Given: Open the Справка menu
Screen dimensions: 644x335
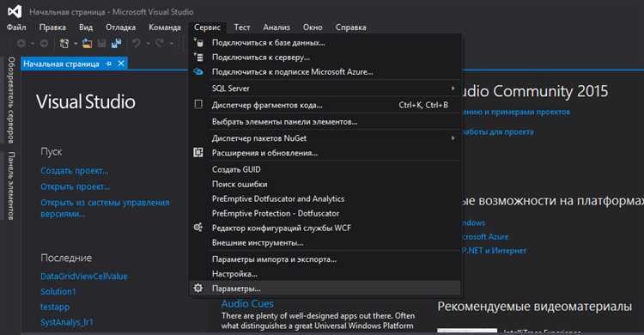Looking at the screenshot, I should tap(350, 27).
